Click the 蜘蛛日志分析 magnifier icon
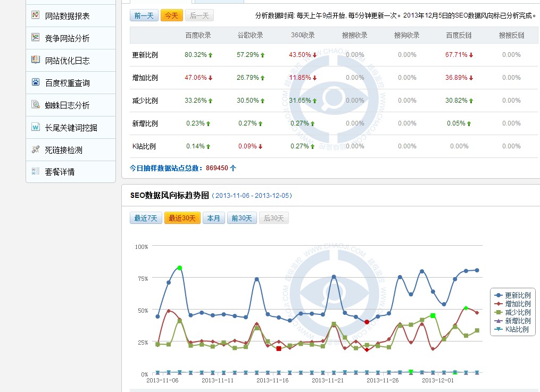 point(36,105)
